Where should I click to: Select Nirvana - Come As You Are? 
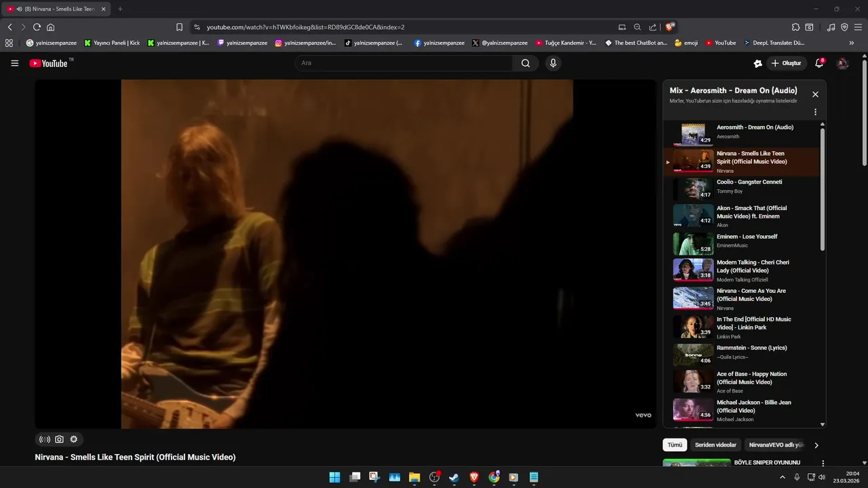pyautogui.click(x=741, y=299)
